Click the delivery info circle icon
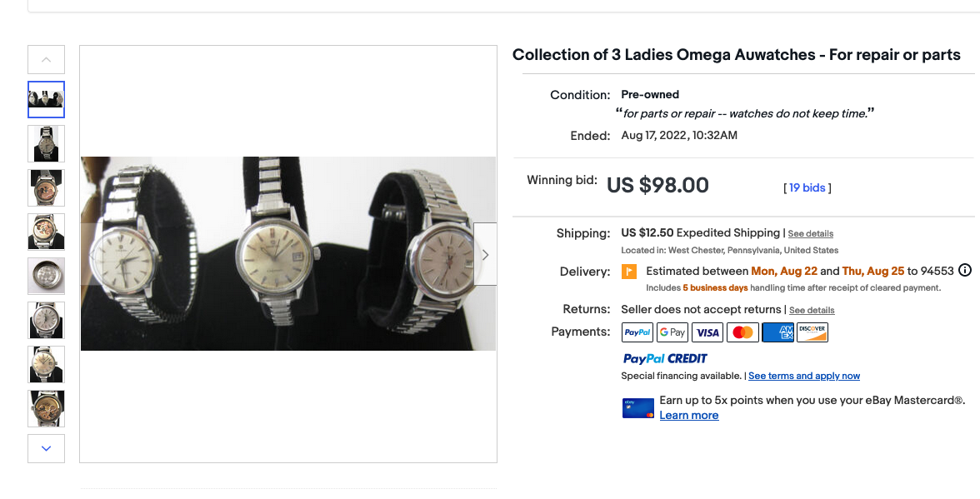The image size is (980, 499). 965,270
